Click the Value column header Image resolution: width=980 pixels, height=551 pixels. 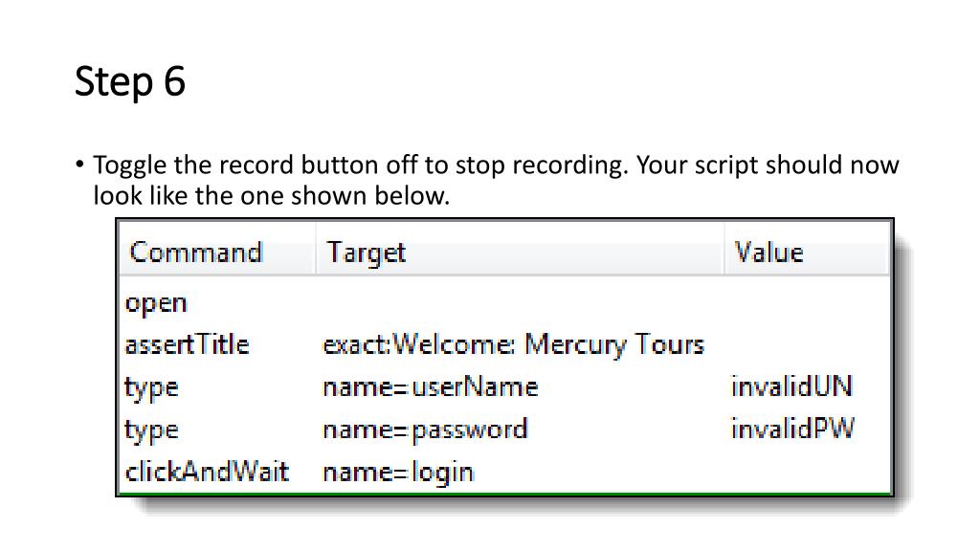(x=768, y=253)
